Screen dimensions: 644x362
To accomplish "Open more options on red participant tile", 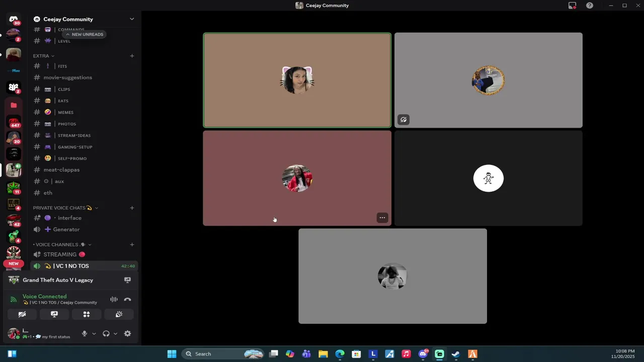I will click(x=382, y=218).
